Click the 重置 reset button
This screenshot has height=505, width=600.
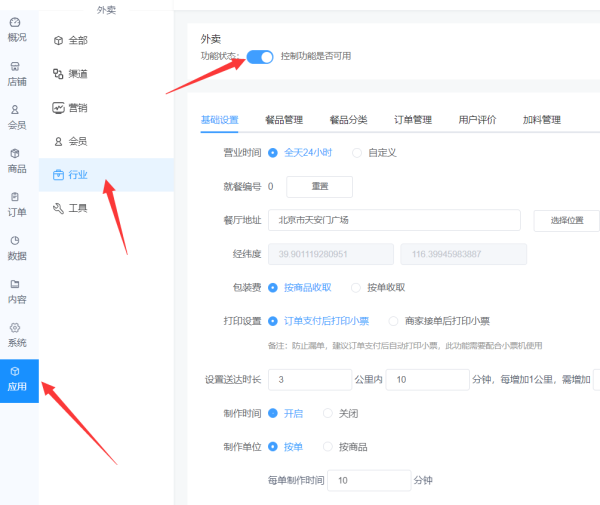(x=319, y=187)
